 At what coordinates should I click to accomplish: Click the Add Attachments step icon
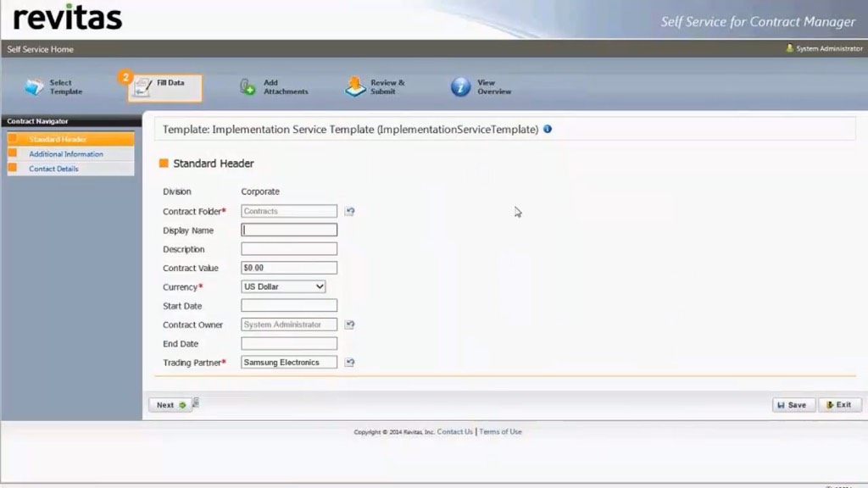[248, 87]
